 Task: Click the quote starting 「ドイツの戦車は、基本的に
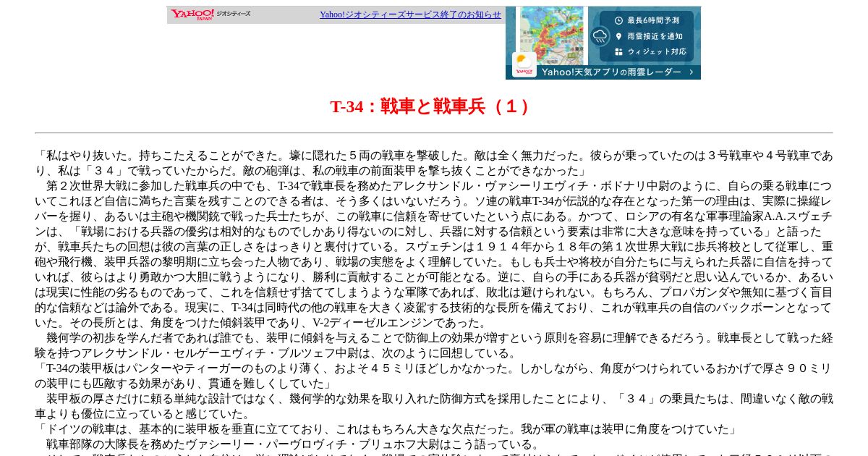387,429
